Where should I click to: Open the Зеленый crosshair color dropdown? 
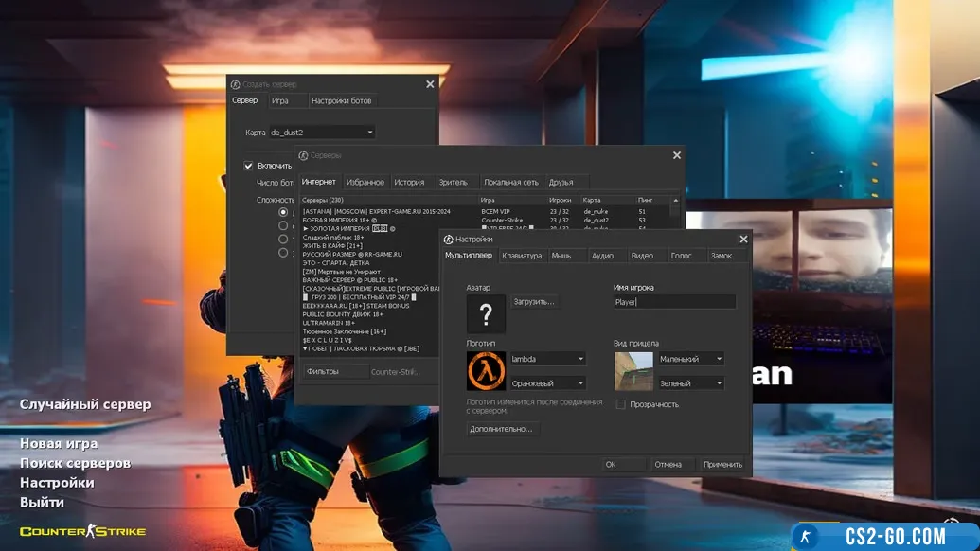coord(691,383)
